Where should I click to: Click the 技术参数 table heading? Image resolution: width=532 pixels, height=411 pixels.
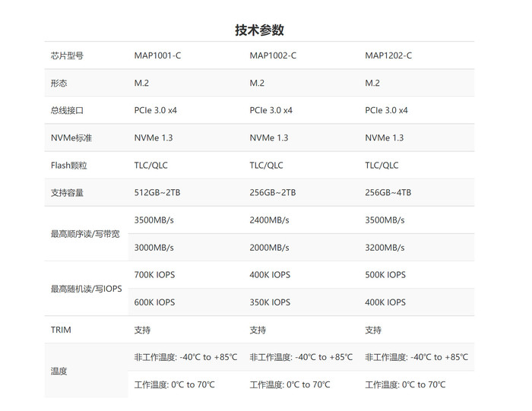(259, 30)
